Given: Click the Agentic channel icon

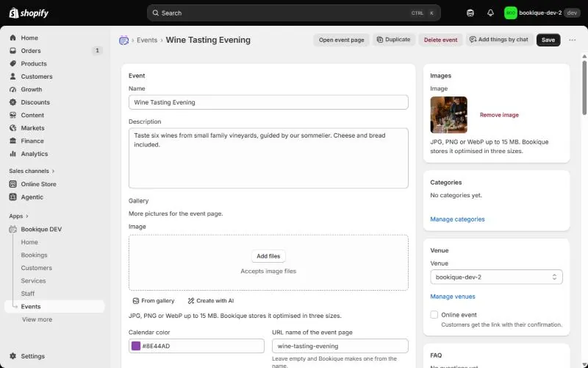Looking at the screenshot, I should 12,197.
